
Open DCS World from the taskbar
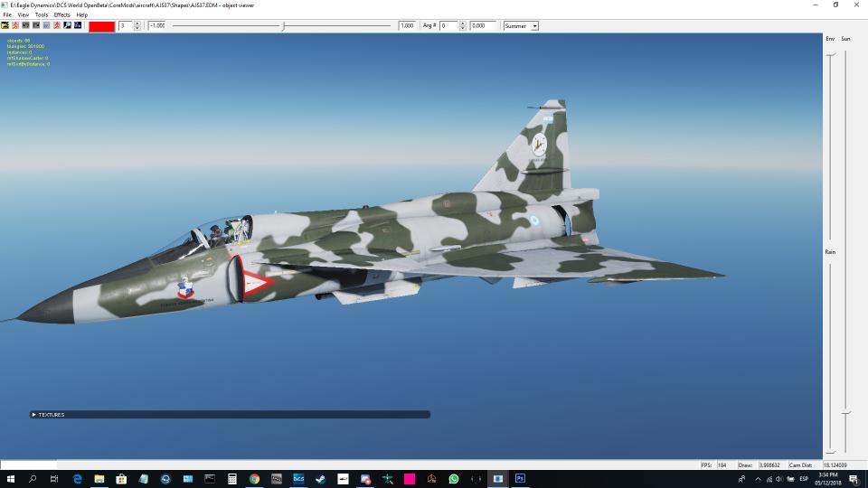tap(298, 479)
